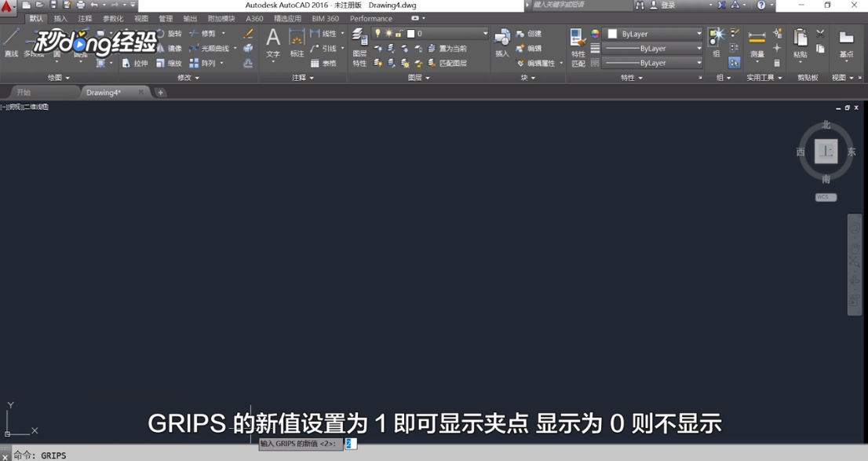This screenshot has height=461, width=868.
Task: Switch to the Performance ribbon tab
Action: 371,18
